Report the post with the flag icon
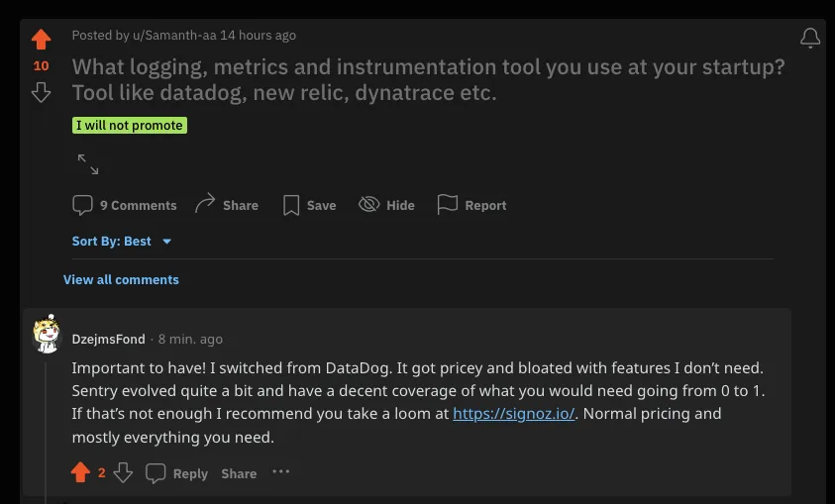Screen dimensions: 835x504 pyautogui.click(x=471, y=205)
